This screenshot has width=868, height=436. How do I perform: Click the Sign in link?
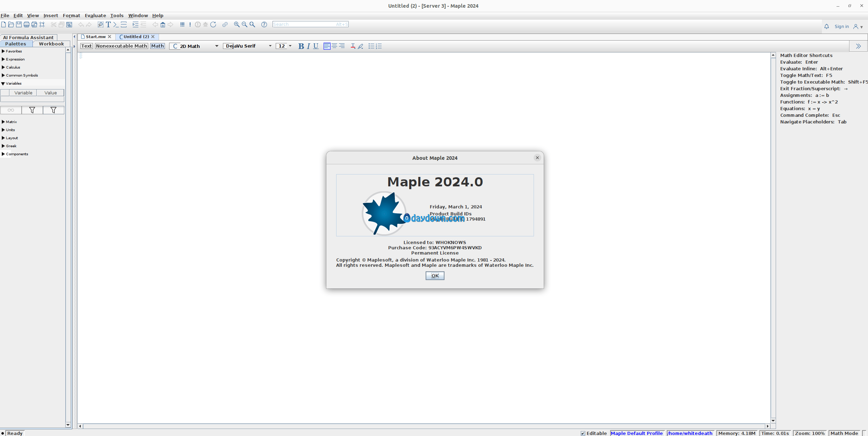(841, 27)
